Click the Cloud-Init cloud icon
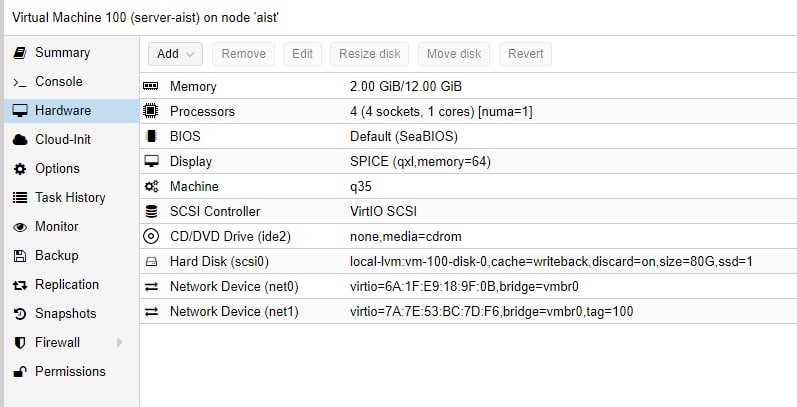The width and height of the screenshot is (797, 407). [20, 140]
